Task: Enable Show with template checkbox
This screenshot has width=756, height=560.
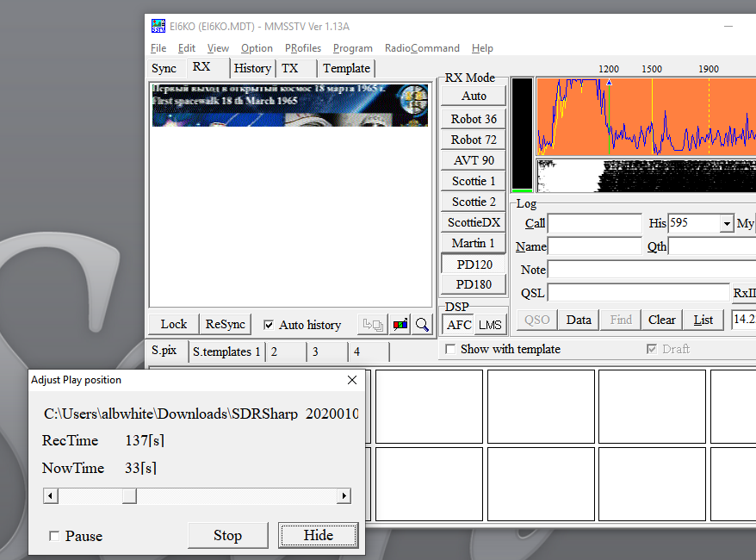Action: 450,349
